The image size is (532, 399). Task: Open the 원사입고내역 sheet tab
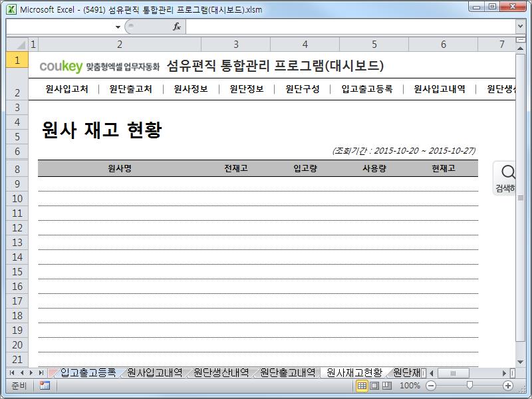tap(154, 373)
